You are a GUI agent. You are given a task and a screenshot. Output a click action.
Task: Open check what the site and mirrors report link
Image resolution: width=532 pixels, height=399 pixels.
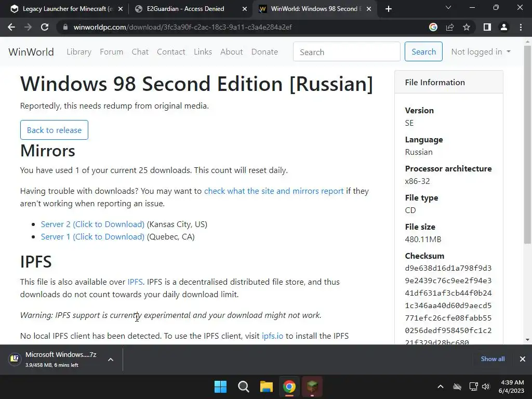click(x=274, y=191)
